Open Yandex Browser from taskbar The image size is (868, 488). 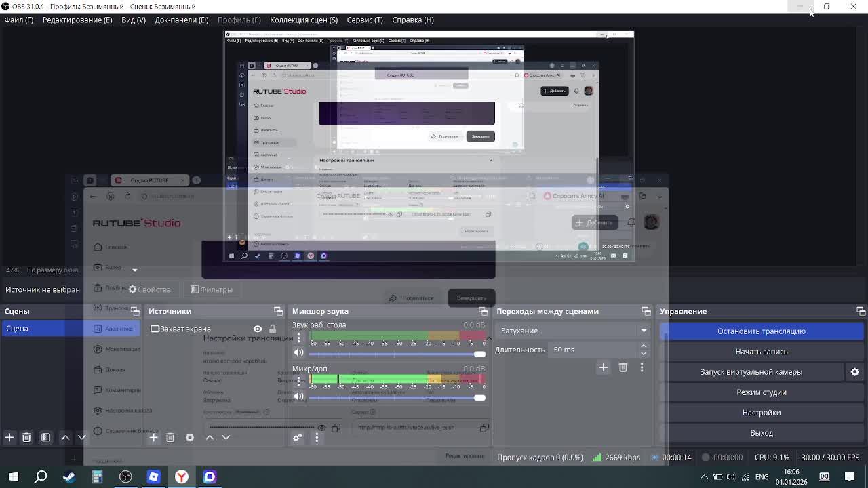[182, 477]
